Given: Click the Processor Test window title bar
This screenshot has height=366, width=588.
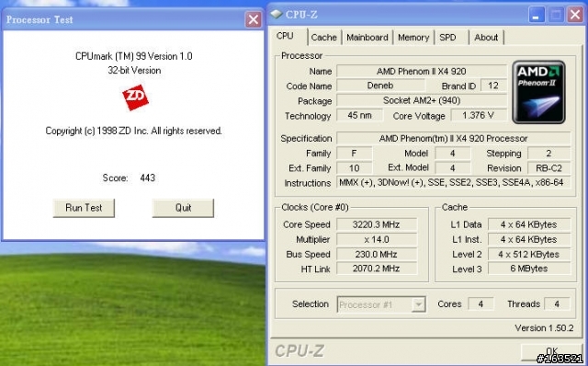Looking at the screenshot, I should point(133,19).
